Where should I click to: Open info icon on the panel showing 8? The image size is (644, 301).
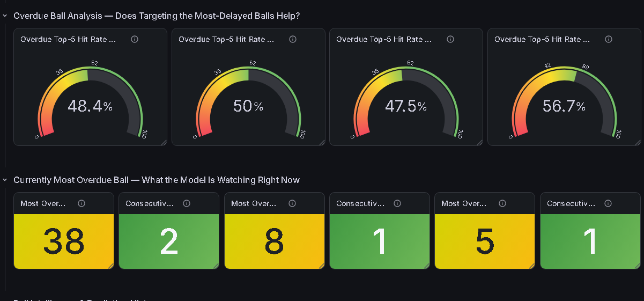[x=292, y=203]
